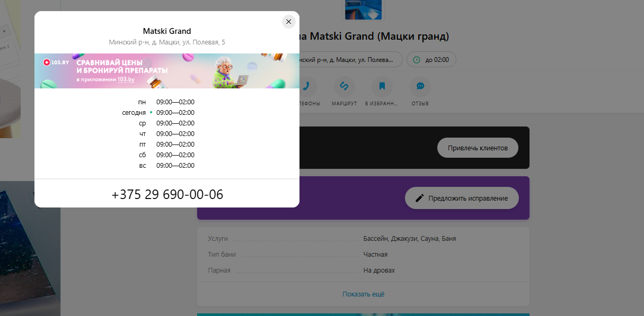Add to favorites with the bookmark icon
This screenshot has width=644, height=316.
coord(382,86)
